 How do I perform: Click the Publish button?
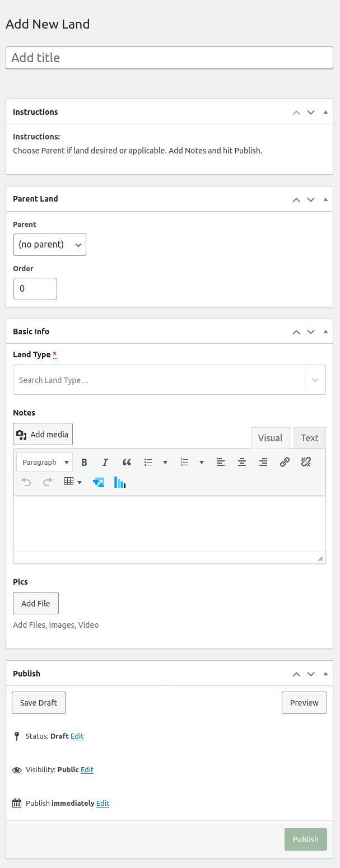click(x=306, y=839)
